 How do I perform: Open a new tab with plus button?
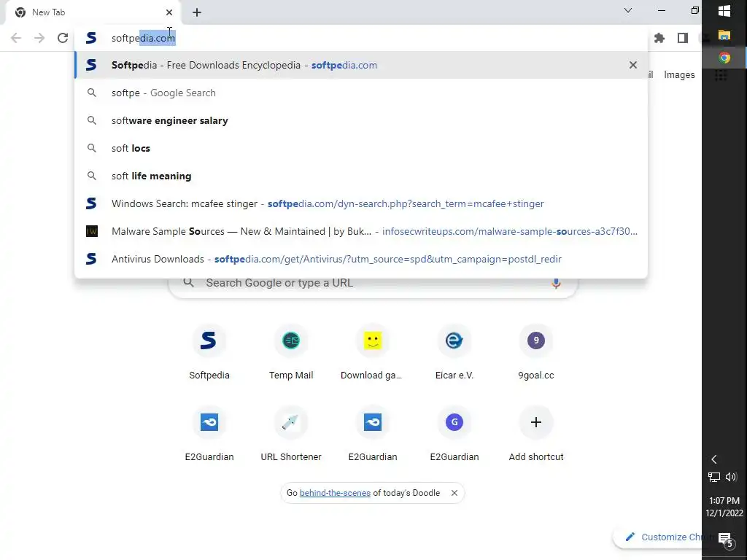197,12
